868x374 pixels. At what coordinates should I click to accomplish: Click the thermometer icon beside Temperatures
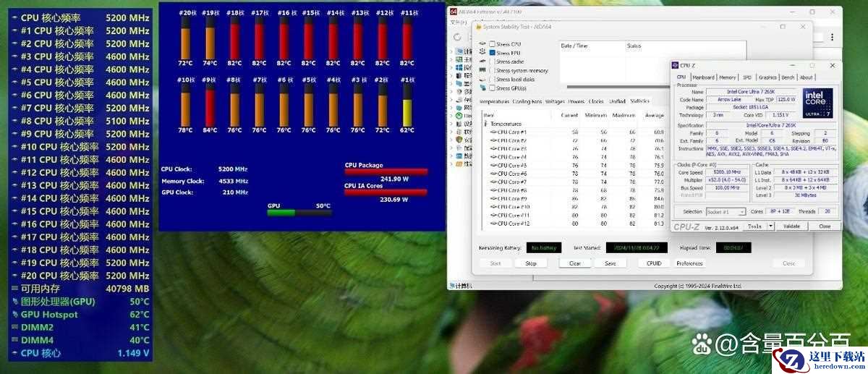pyautogui.click(x=487, y=124)
